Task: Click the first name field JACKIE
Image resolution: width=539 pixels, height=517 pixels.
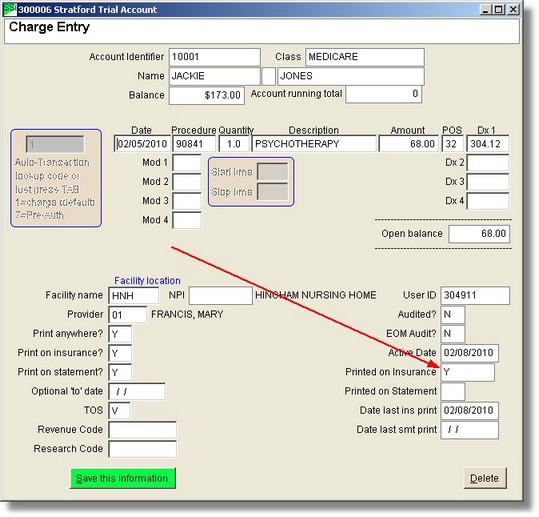Action: (x=215, y=76)
